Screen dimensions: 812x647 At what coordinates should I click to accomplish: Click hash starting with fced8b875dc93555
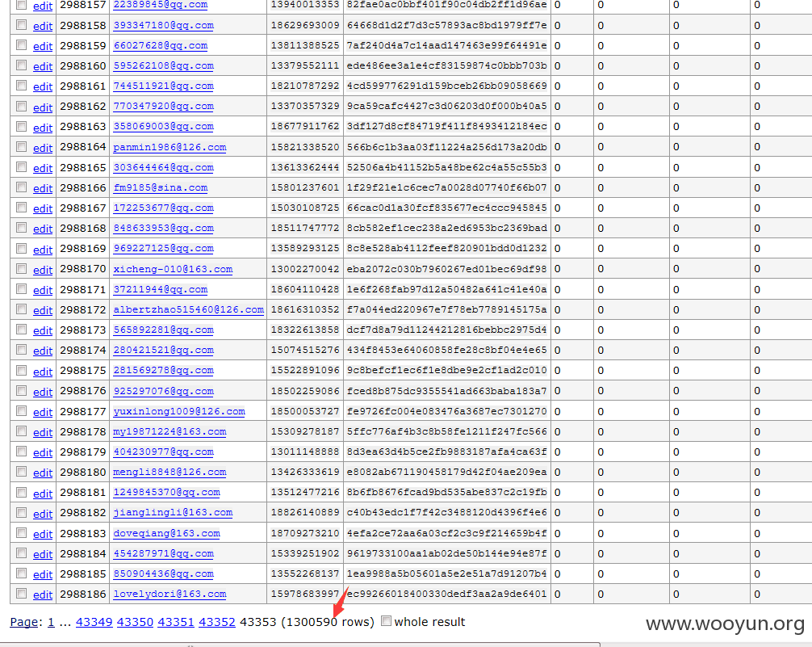click(x=447, y=390)
